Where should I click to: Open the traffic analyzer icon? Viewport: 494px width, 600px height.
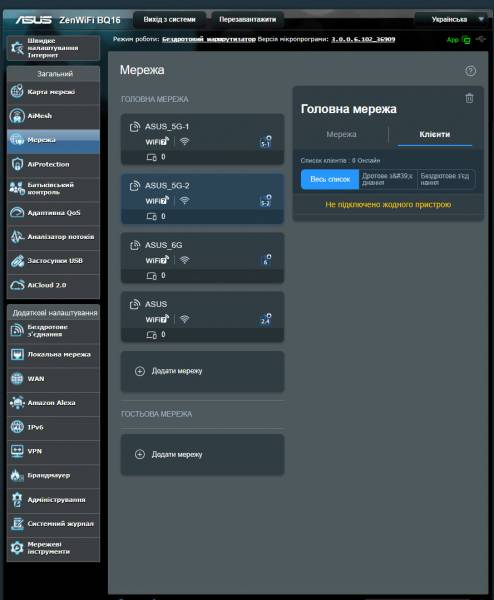(17, 236)
